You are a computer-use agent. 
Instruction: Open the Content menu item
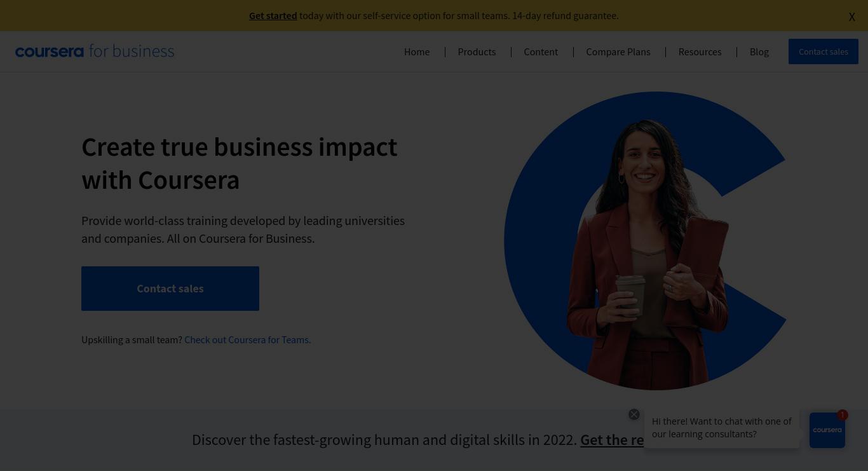(541, 51)
